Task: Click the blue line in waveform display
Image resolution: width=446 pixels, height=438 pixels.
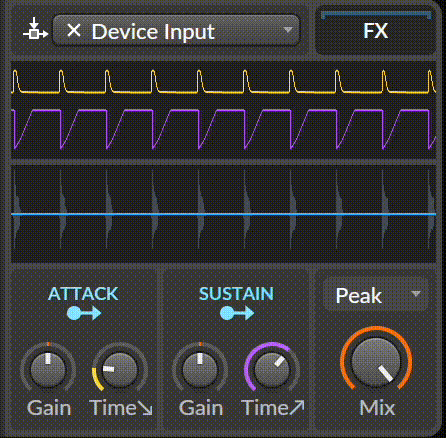Action: point(223,214)
